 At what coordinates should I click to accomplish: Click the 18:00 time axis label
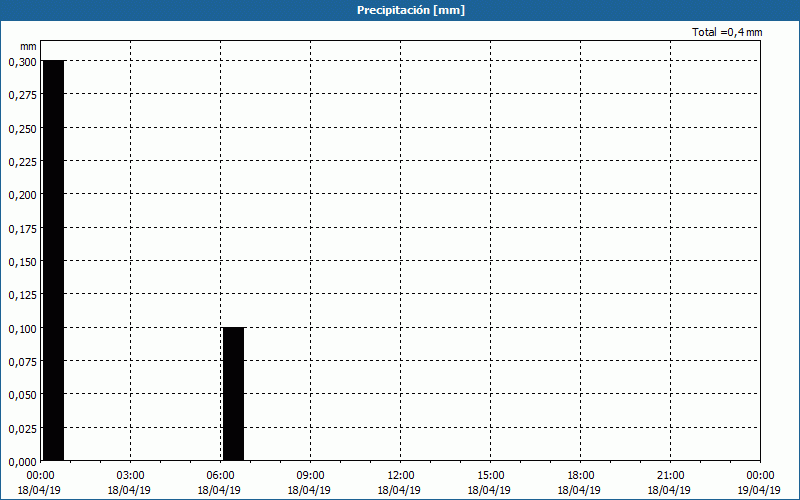pos(580,476)
